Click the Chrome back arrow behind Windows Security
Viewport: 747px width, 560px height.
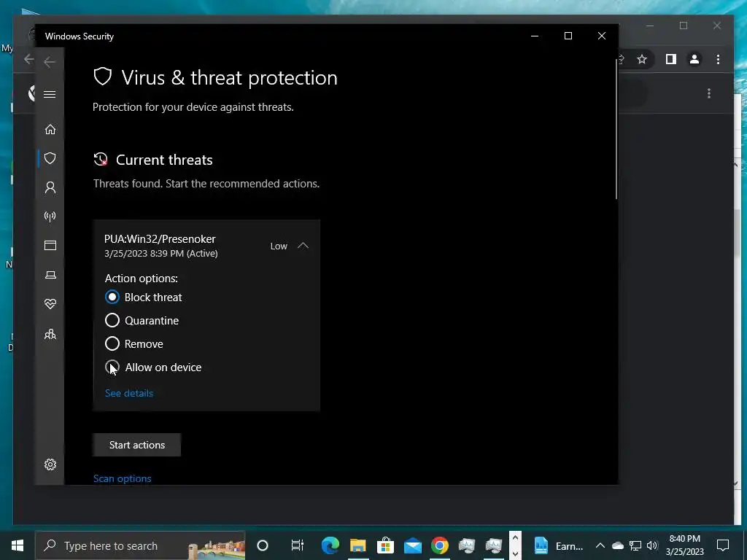tap(29, 59)
